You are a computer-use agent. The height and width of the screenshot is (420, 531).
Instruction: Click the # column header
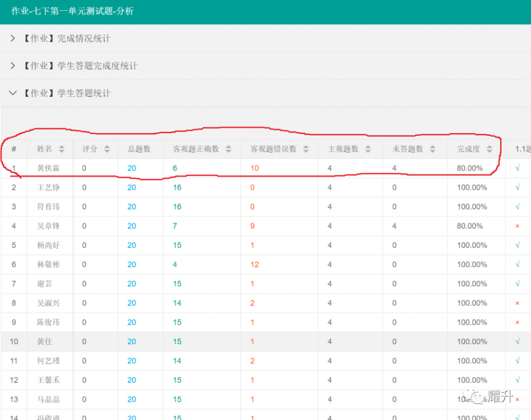point(14,149)
